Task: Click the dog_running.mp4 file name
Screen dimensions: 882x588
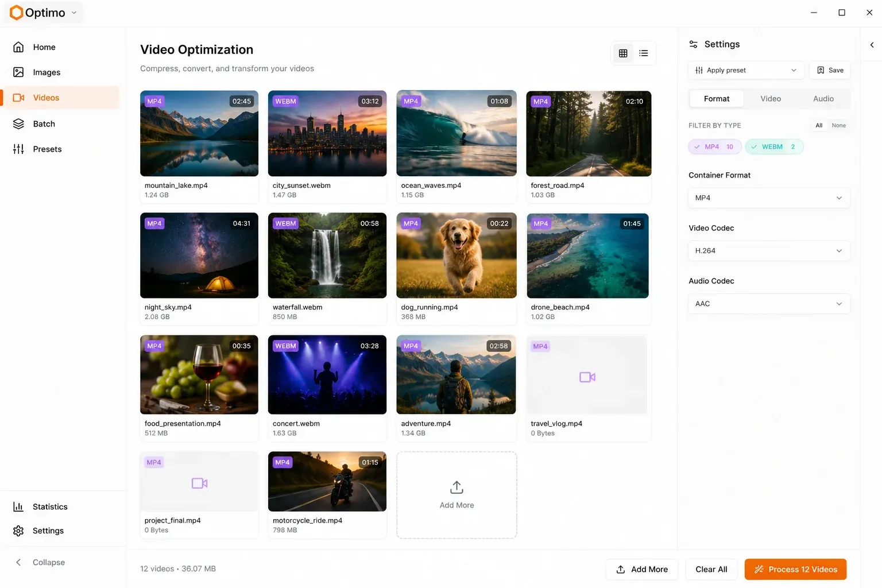Action: click(430, 307)
